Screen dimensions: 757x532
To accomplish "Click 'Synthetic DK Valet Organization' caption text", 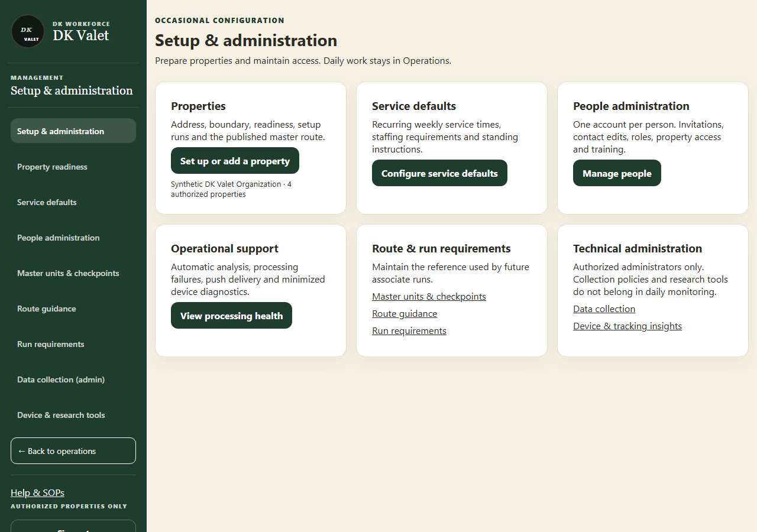I will [x=231, y=189].
